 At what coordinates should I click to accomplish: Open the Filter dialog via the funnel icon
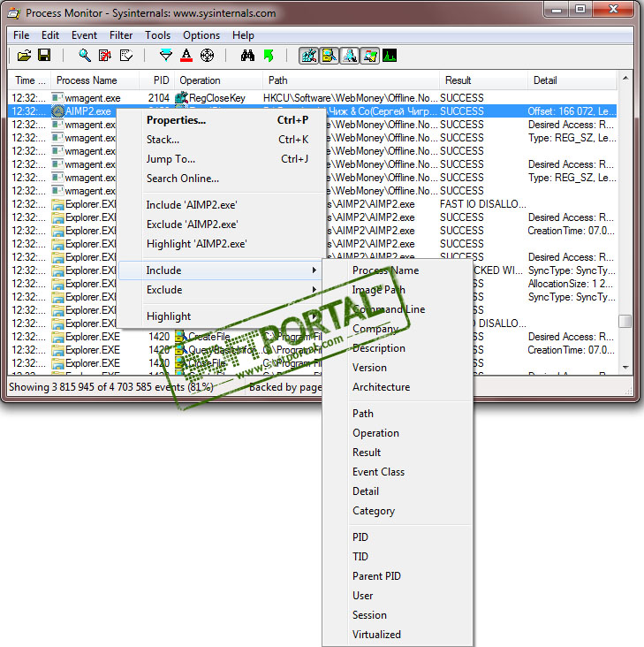click(166, 56)
